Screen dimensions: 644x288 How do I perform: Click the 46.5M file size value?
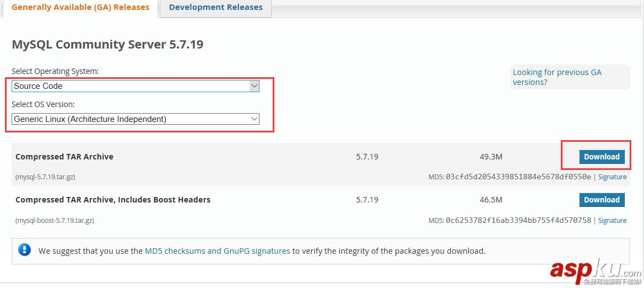pyautogui.click(x=491, y=200)
